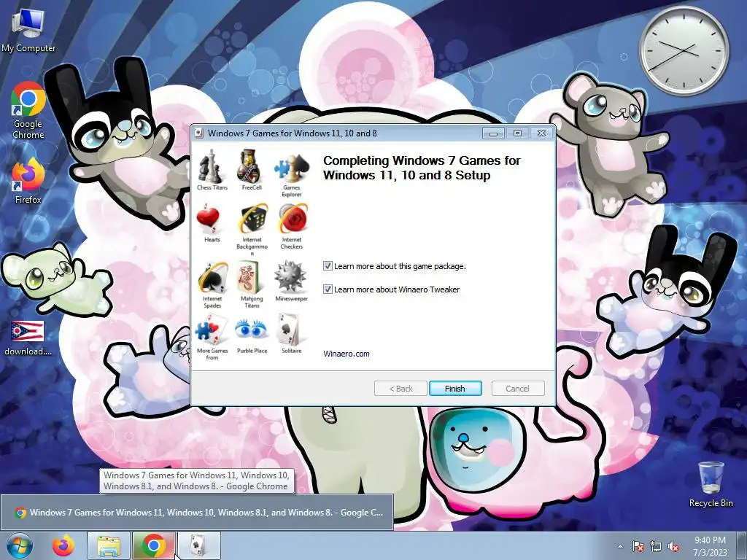Click the FreeCell game icon
747x560 pixels.
click(x=250, y=167)
